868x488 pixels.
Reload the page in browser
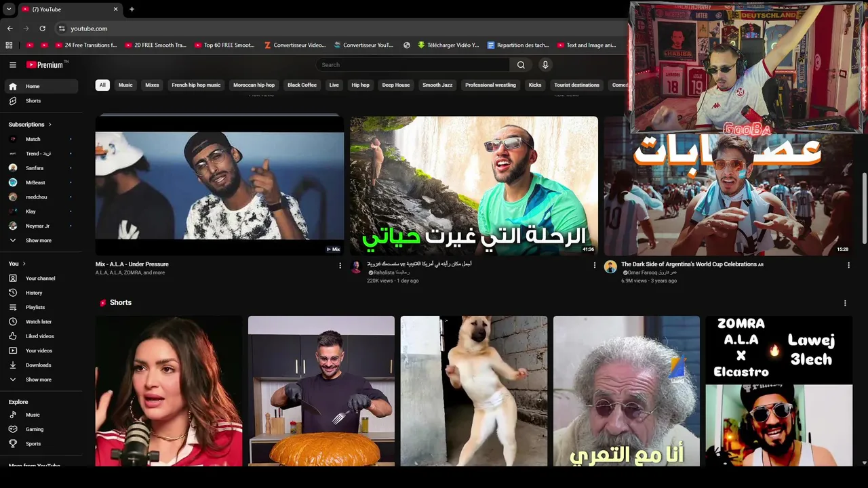42,28
